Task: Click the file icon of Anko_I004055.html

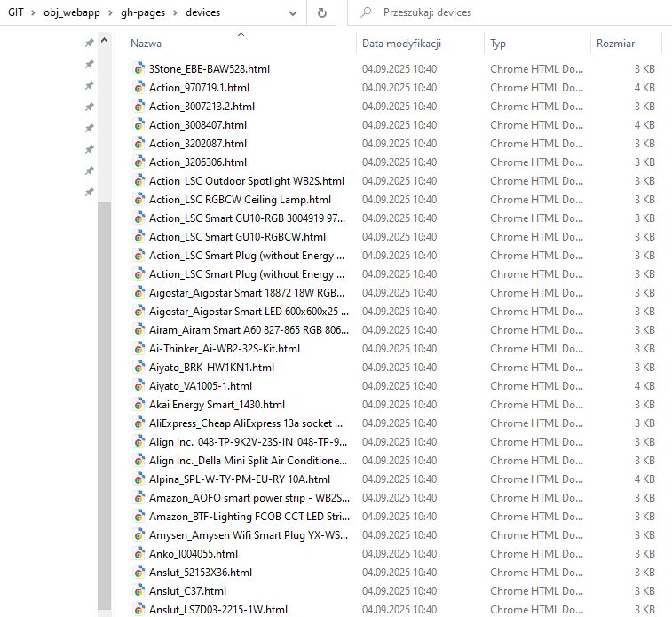Action: point(138,554)
